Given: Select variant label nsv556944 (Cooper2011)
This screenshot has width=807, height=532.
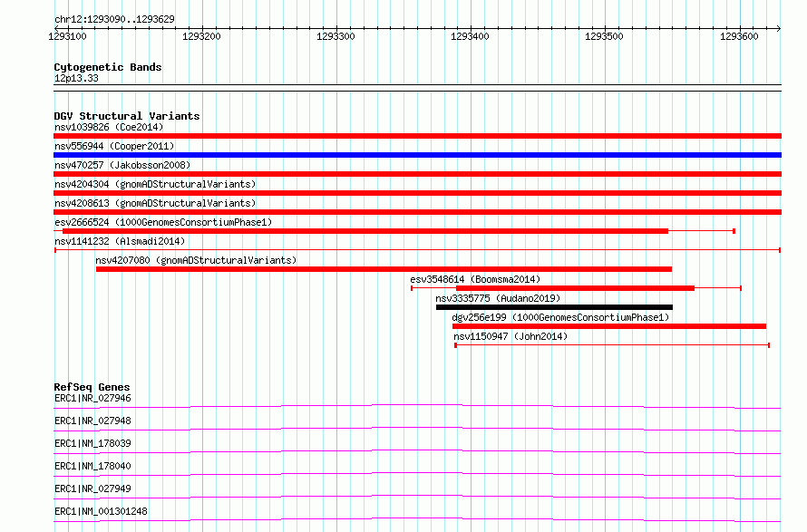Looking at the screenshot, I should click(114, 146).
